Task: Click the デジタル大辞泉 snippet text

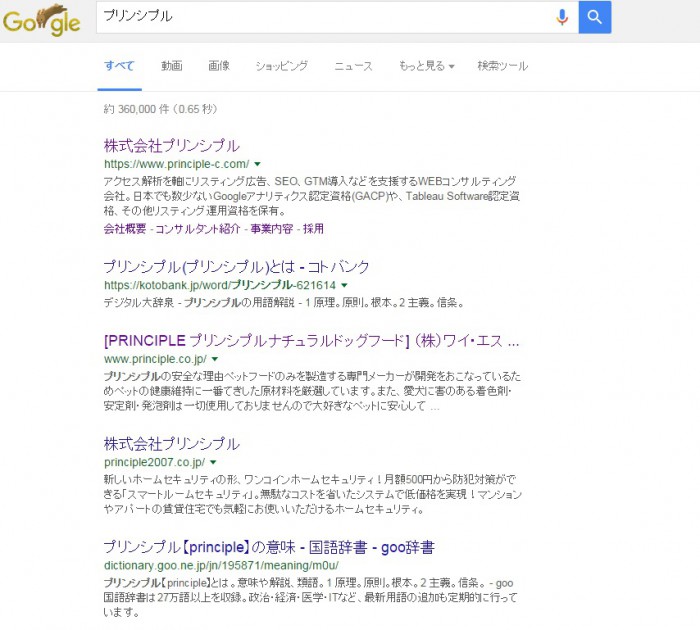Action: 284,303
